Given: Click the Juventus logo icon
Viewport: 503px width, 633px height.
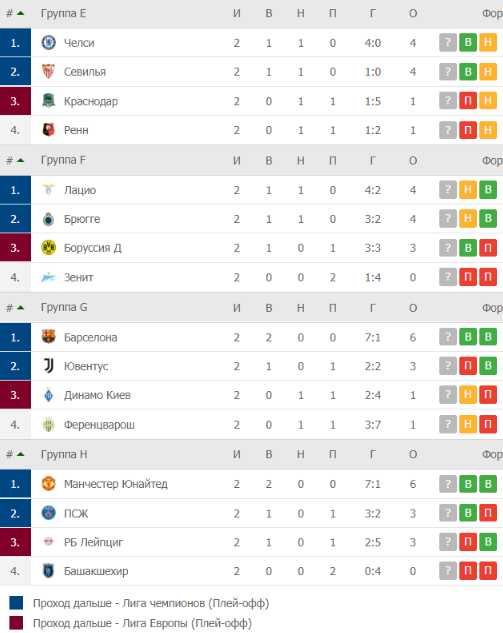Looking at the screenshot, I should point(48,366).
